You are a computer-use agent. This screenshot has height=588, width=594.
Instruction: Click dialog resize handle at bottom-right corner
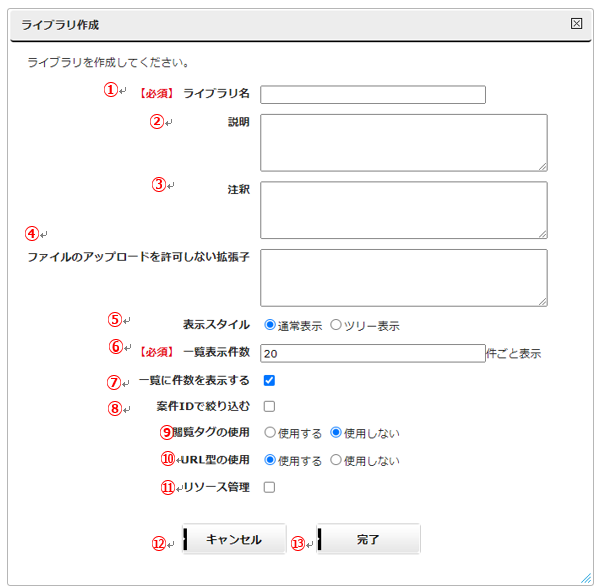(586, 579)
